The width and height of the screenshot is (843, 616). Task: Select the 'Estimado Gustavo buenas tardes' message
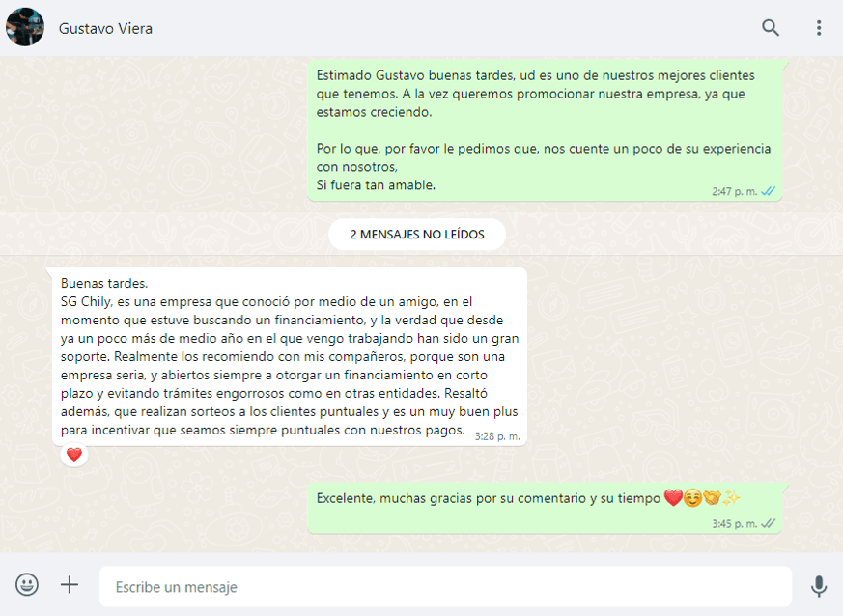click(545, 130)
